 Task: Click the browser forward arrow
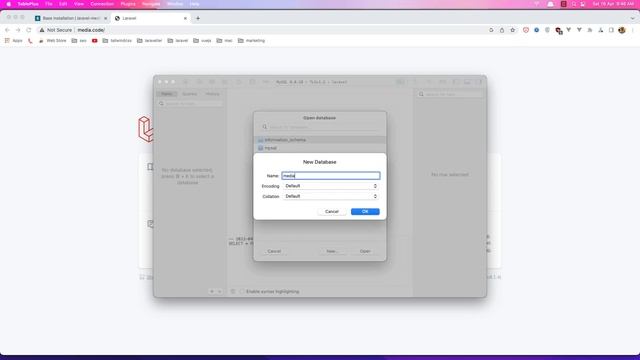pos(18,30)
